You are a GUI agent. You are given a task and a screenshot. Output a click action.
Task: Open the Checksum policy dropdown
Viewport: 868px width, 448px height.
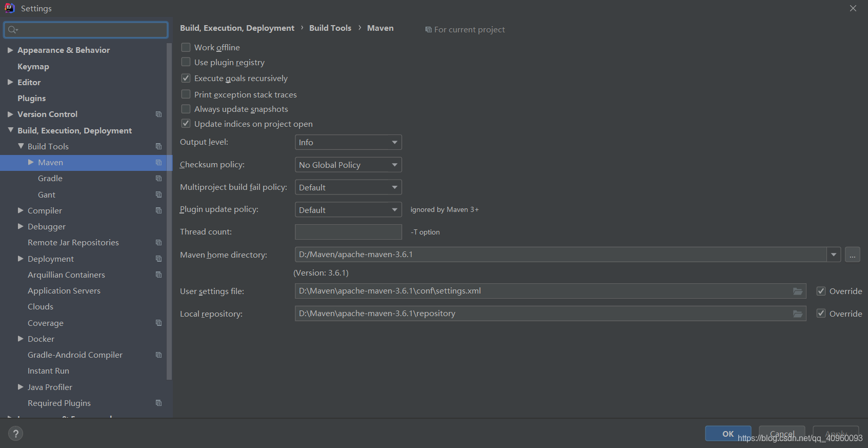click(348, 165)
